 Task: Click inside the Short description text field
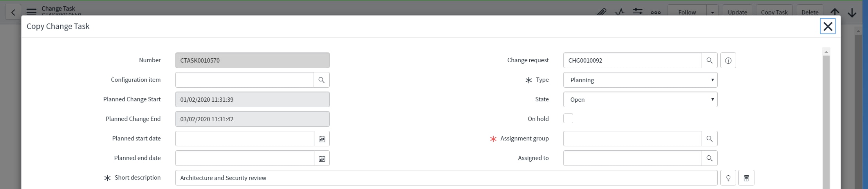(x=446, y=178)
